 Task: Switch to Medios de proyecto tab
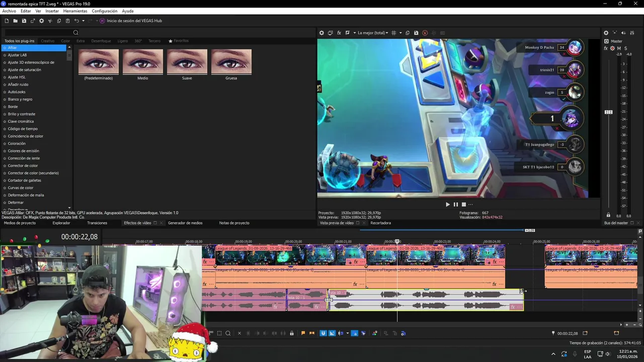(20, 223)
